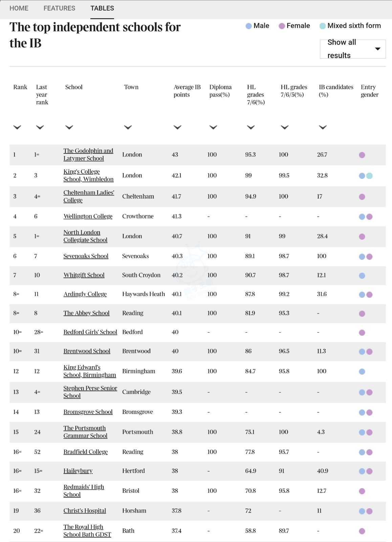Sort by School column chevron

pyautogui.click(x=69, y=127)
